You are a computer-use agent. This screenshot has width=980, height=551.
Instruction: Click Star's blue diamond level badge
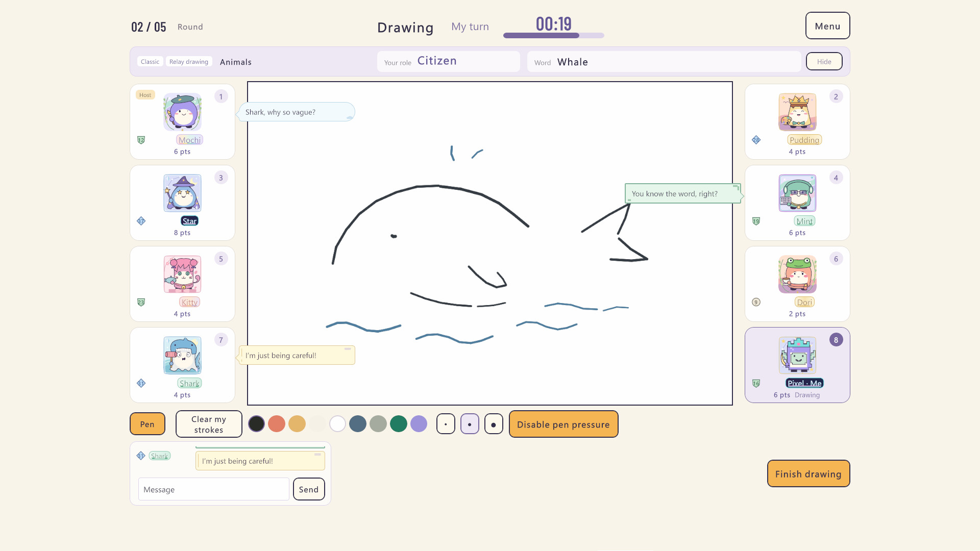pyautogui.click(x=141, y=221)
